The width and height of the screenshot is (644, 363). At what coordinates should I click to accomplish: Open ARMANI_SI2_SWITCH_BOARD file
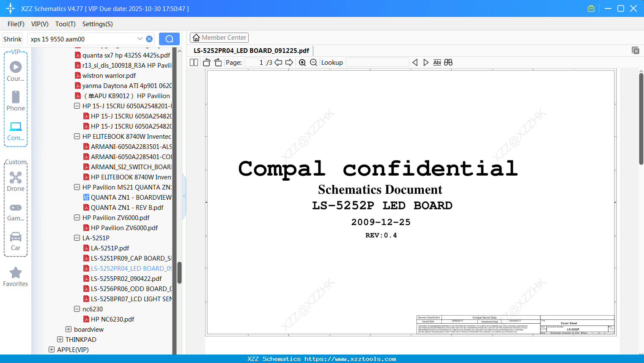coord(131,167)
